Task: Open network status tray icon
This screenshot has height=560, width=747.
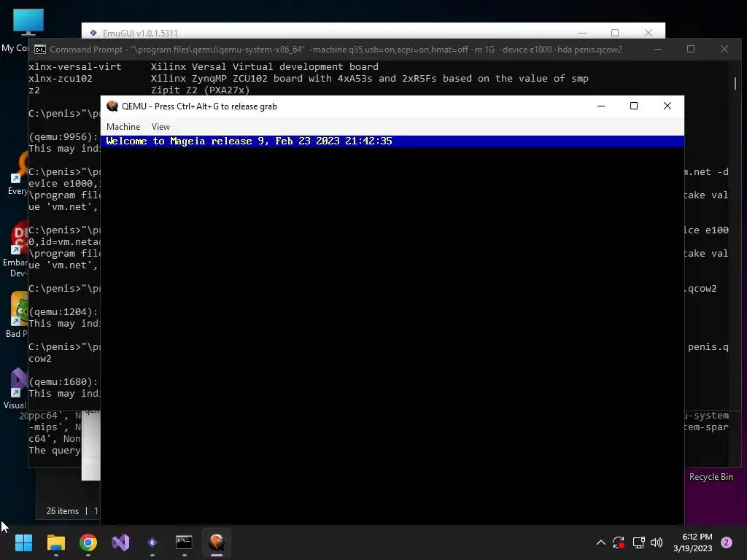Action: click(x=638, y=542)
